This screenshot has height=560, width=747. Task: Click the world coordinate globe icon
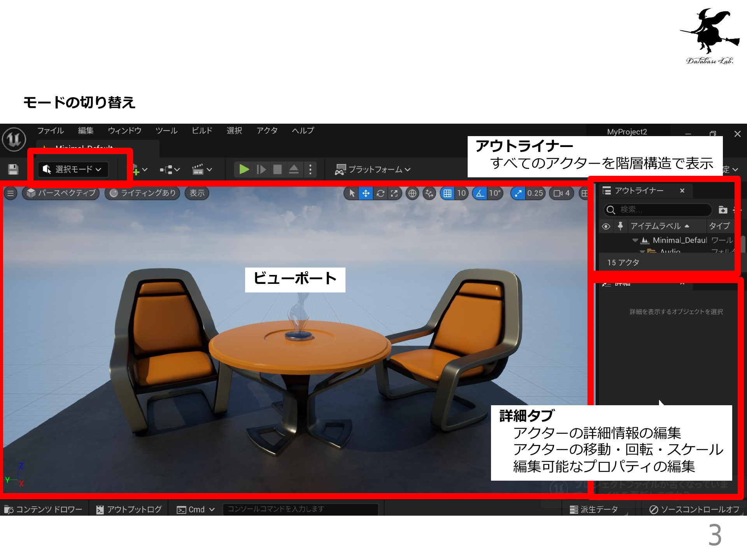[412, 193]
